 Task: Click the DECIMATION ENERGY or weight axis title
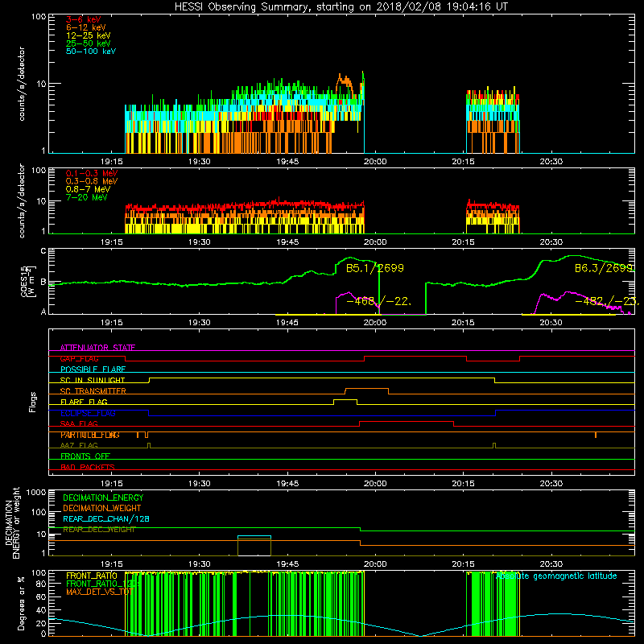[x=12, y=522]
